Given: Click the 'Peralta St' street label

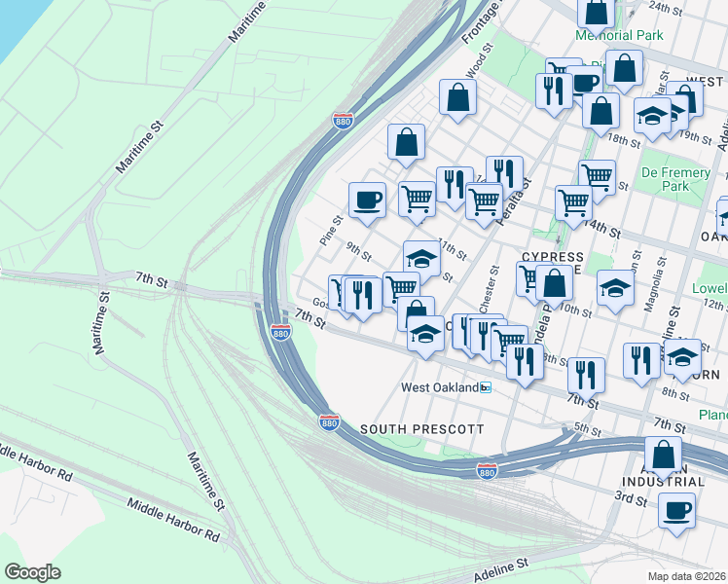Looking at the screenshot, I should click(x=514, y=201).
